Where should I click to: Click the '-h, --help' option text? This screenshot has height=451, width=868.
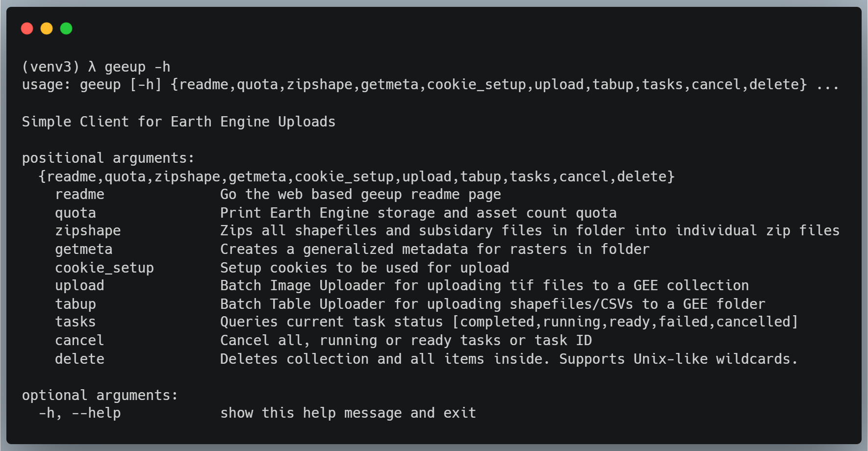point(79,413)
